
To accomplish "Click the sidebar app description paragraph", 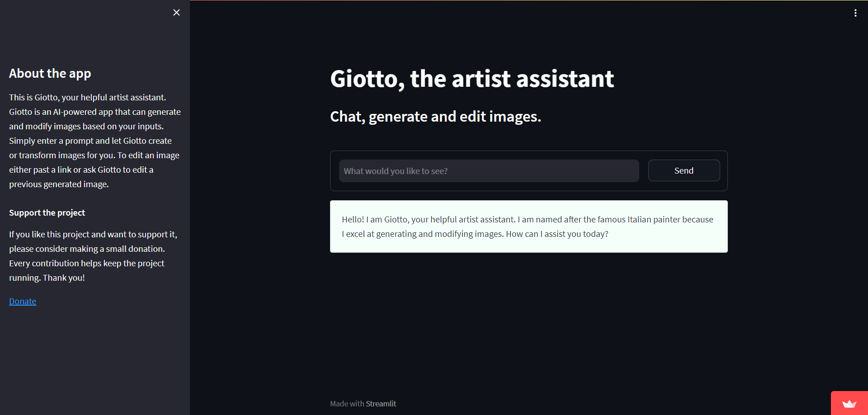I will [x=94, y=140].
